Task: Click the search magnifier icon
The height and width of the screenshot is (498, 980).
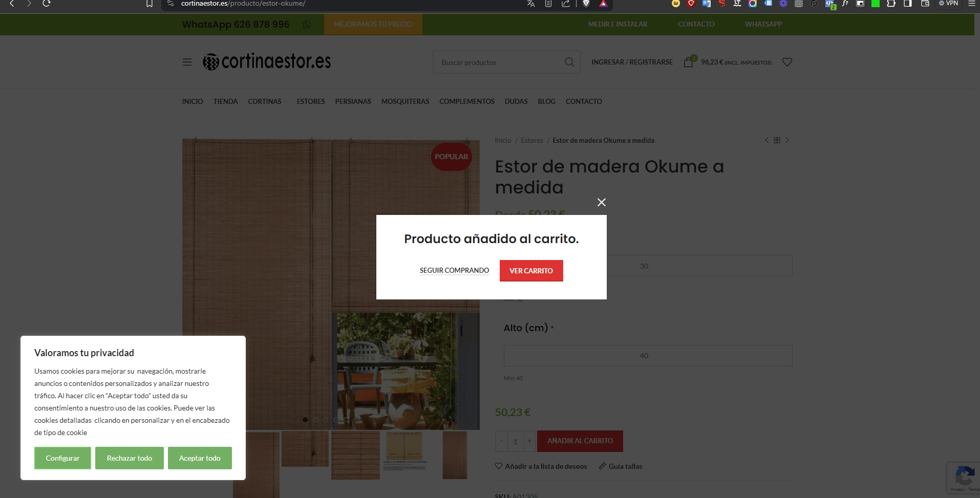Action: (x=569, y=62)
